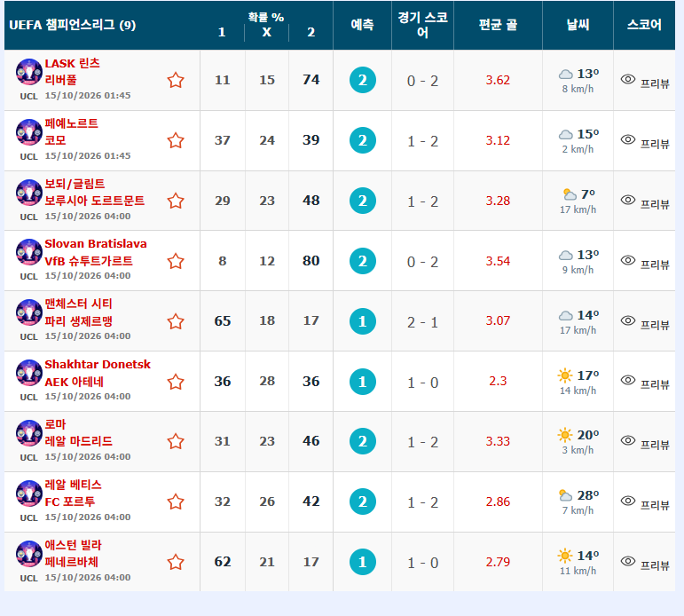Open the 레알 마드리드 team link
Screen dimensions: 684x616
79,441
